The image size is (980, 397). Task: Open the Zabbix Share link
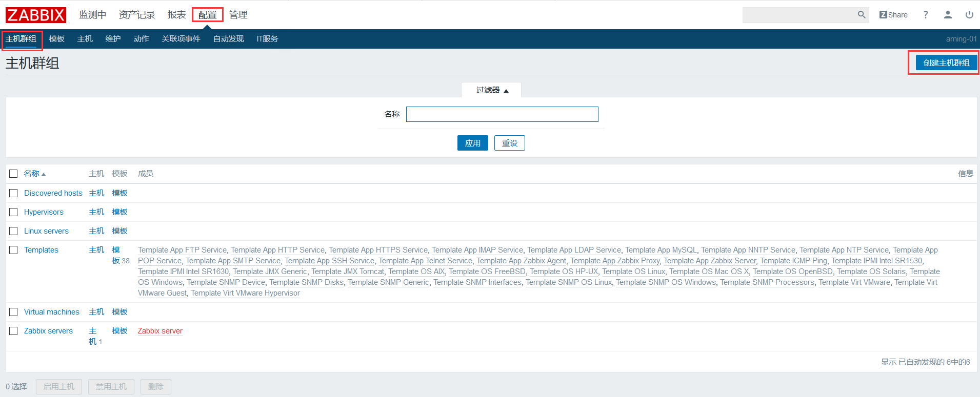(893, 15)
